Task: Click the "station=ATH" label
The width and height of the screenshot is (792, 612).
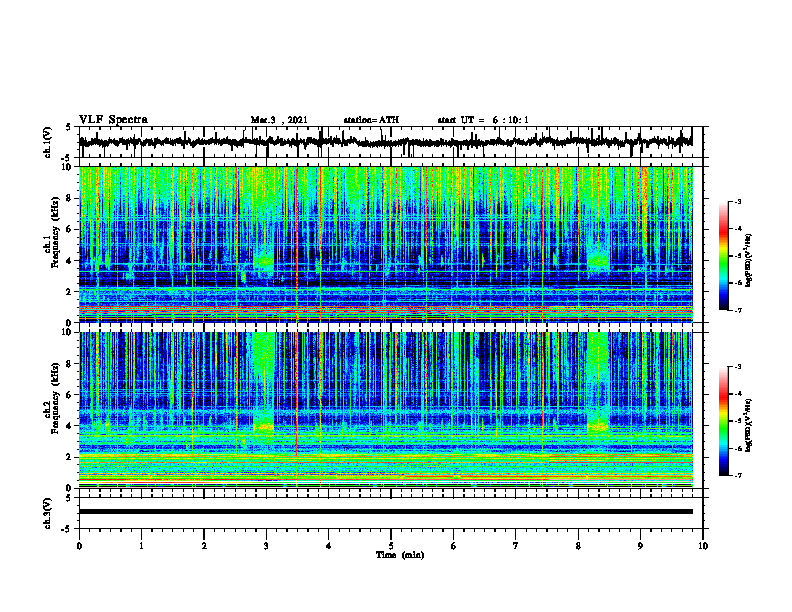Action: click(371, 120)
